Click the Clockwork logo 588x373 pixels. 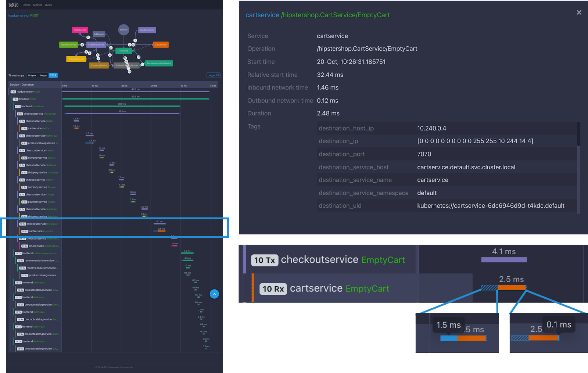pyautogui.click(x=14, y=5)
